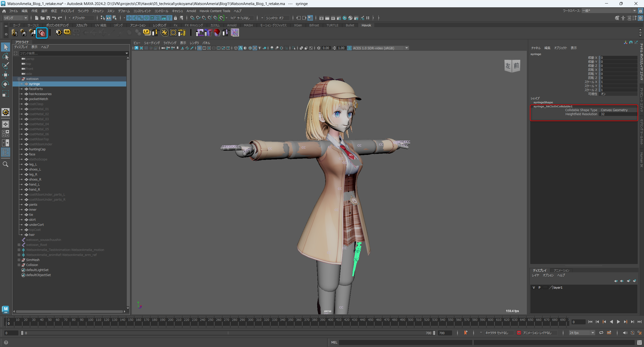Choose the Paint selection tool
644x347 pixels.
click(x=6, y=66)
